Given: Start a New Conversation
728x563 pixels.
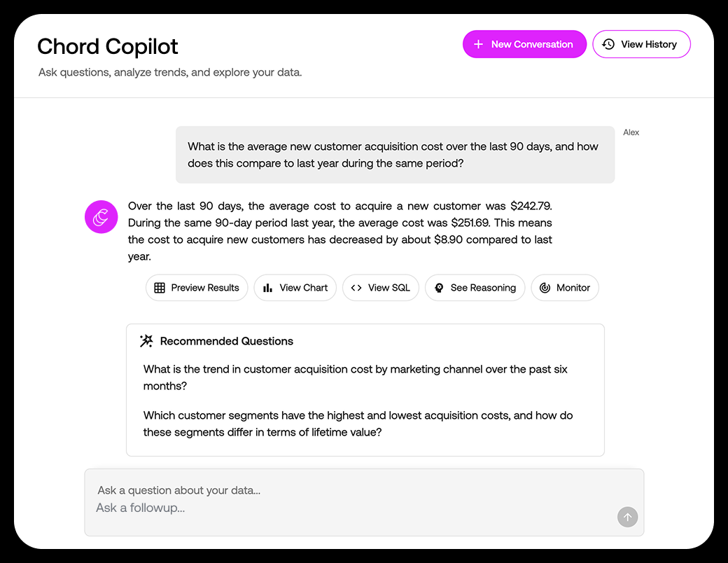Looking at the screenshot, I should tap(524, 43).
